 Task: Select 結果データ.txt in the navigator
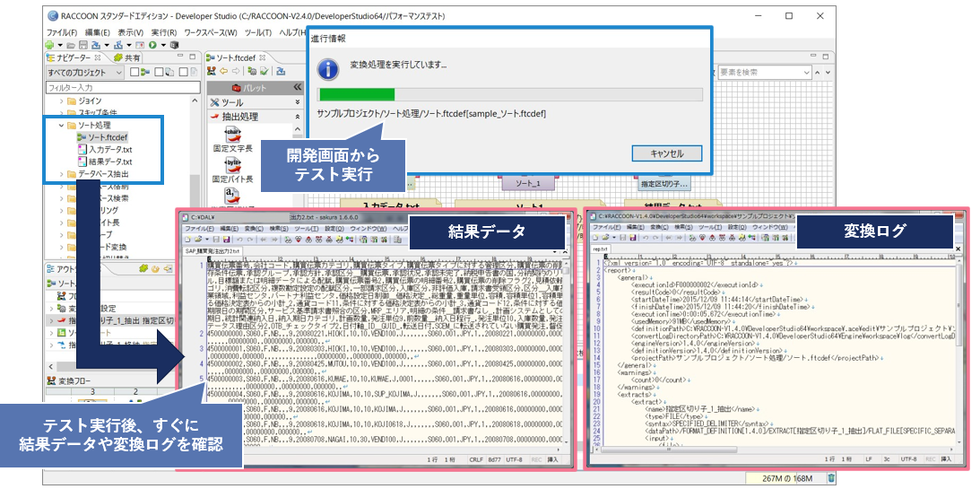(x=109, y=162)
